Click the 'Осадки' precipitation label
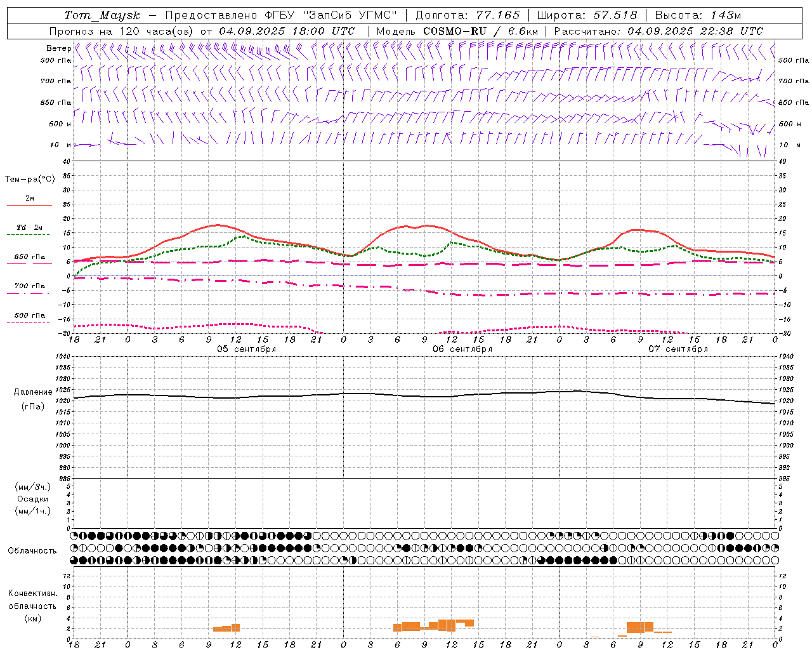 [x=33, y=499]
